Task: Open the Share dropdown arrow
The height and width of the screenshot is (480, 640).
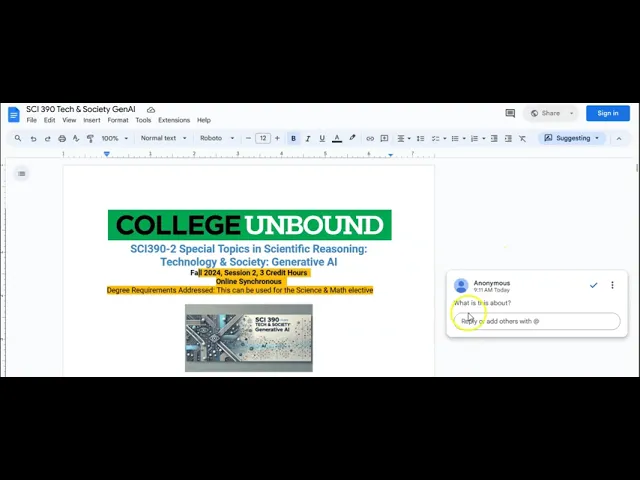Action: (x=571, y=113)
